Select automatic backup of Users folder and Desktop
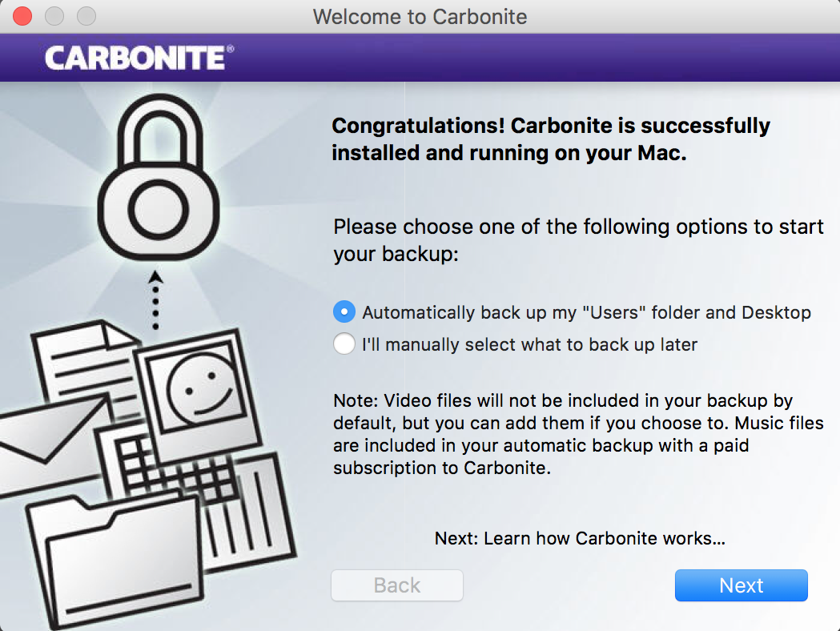840x631 pixels. point(344,311)
